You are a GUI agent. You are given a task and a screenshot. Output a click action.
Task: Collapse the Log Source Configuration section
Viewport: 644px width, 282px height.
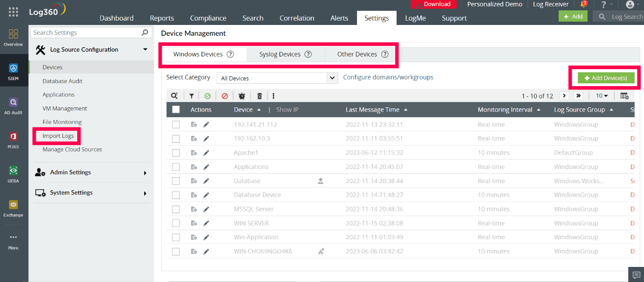click(x=146, y=49)
